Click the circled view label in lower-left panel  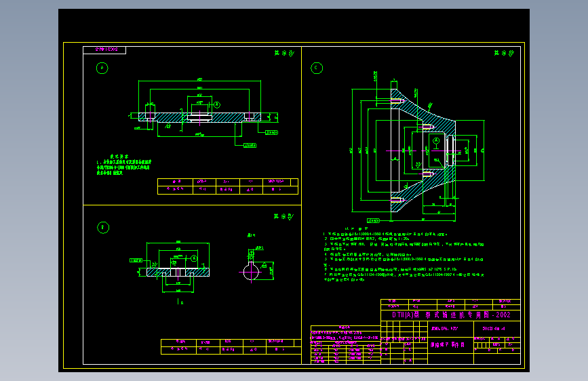click(x=103, y=228)
